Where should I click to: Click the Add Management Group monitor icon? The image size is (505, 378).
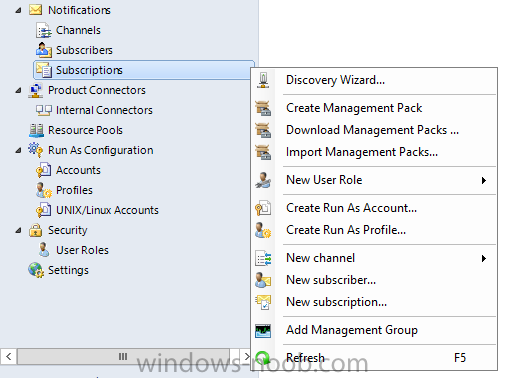tap(263, 330)
